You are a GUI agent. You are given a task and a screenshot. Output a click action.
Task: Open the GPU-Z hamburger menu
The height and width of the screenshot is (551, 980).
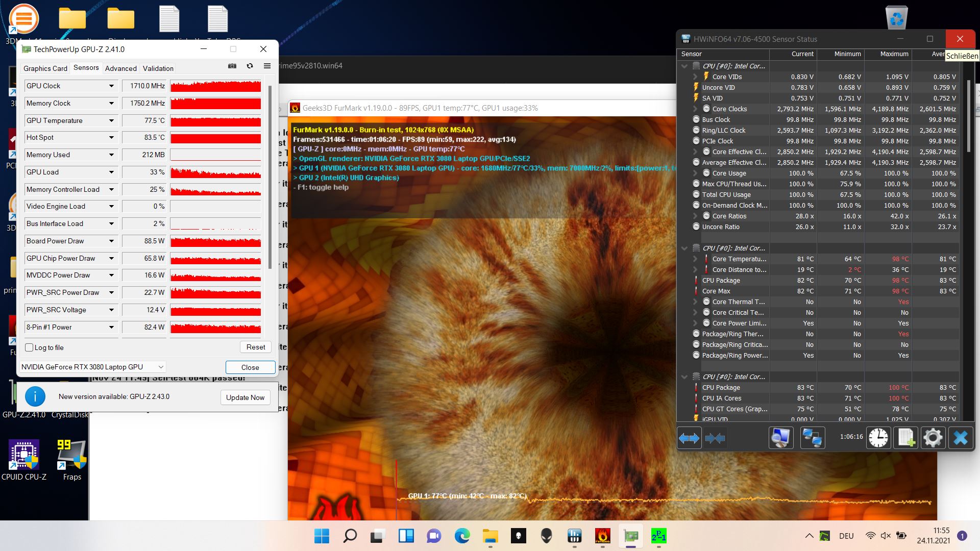pos(267,66)
